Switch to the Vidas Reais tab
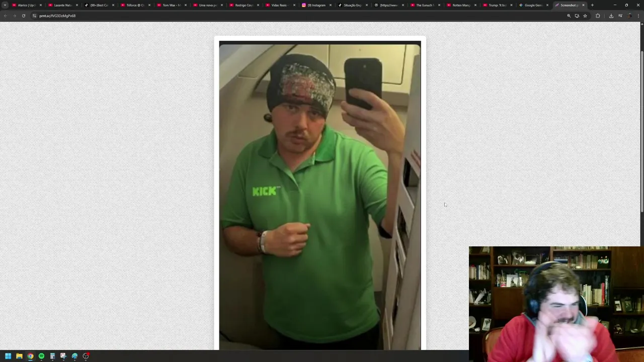 click(280, 5)
